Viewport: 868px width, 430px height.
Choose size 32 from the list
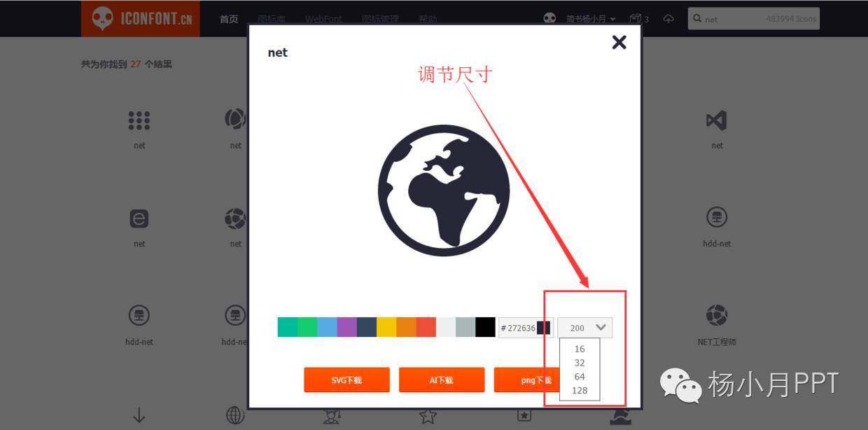pyautogui.click(x=580, y=363)
